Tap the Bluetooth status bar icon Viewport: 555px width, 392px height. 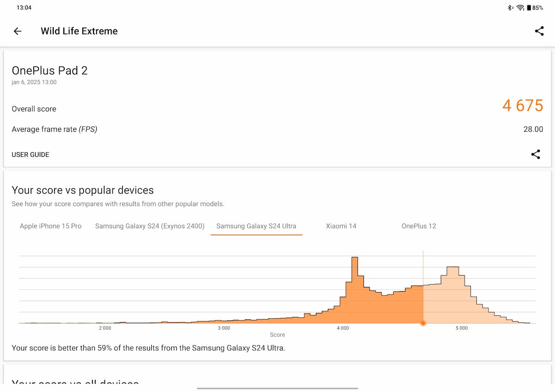pos(511,8)
